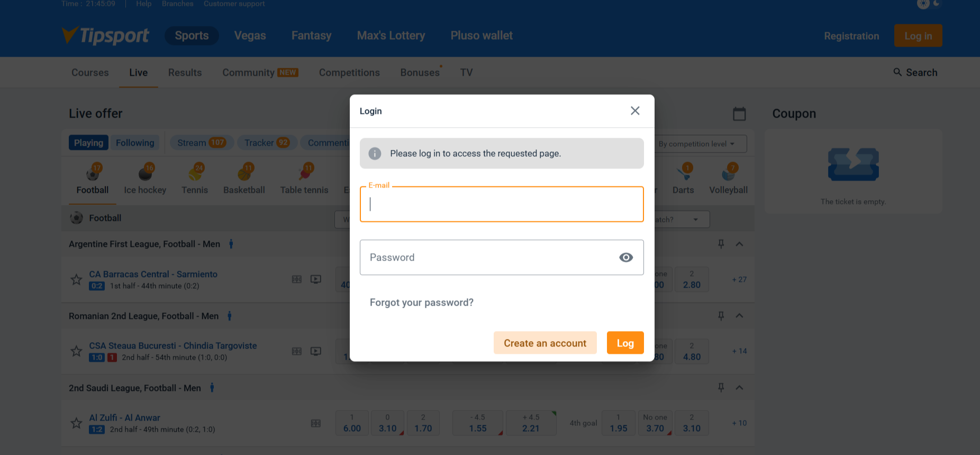
Task: Open the video stream icon for CA Barracas Central match
Action: [x=316, y=279]
